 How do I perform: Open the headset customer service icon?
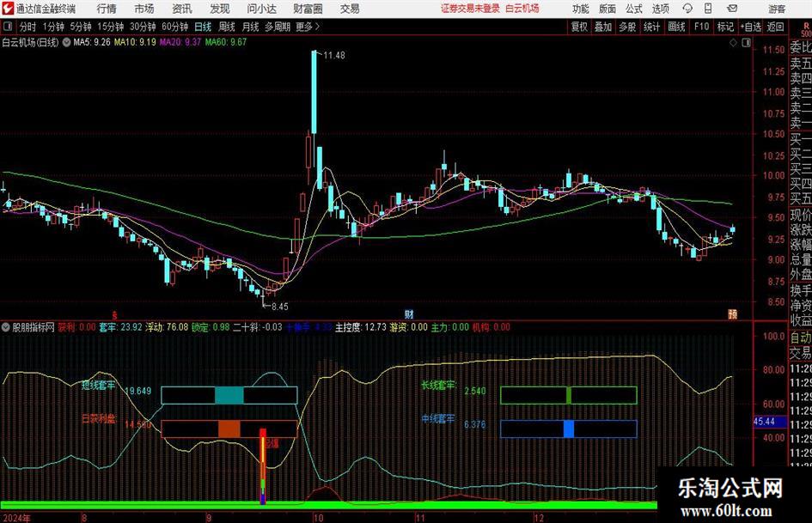tap(687, 9)
